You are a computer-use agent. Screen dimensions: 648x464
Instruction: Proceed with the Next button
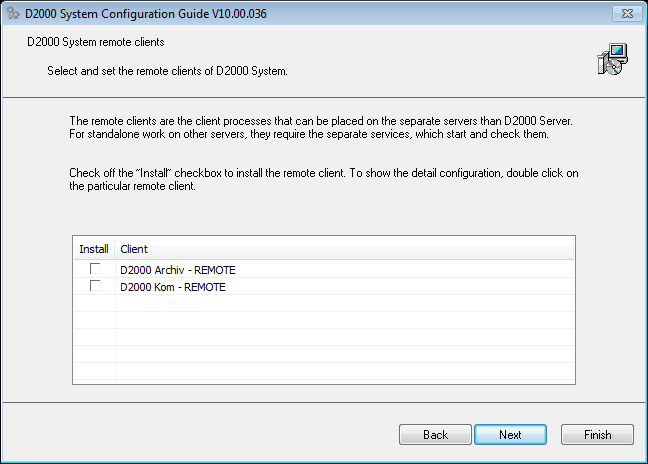(510, 435)
